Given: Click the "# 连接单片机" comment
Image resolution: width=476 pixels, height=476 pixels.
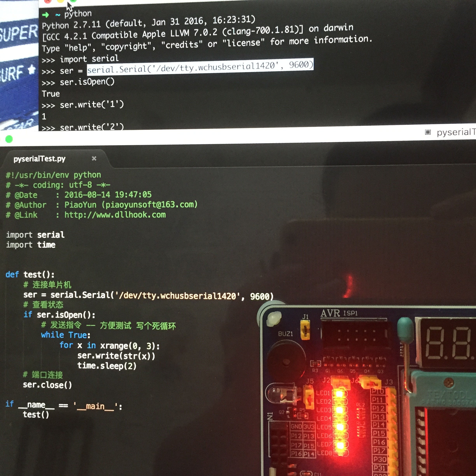Looking at the screenshot, I should click(x=47, y=285).
